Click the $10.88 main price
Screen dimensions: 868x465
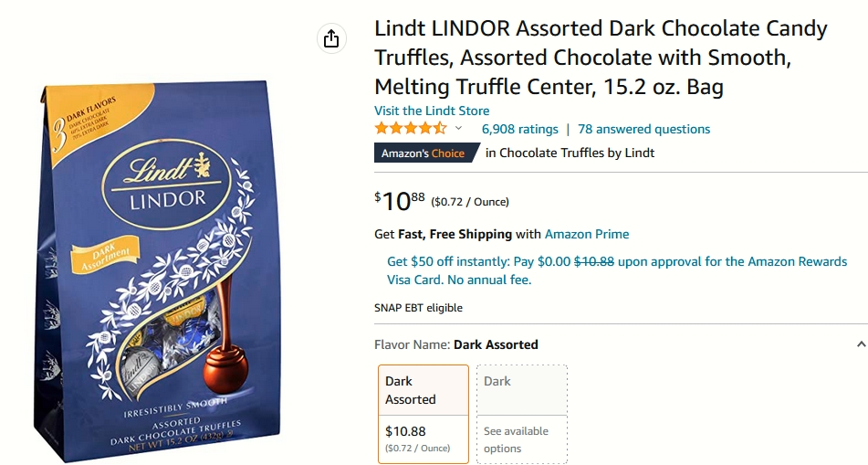400,201
